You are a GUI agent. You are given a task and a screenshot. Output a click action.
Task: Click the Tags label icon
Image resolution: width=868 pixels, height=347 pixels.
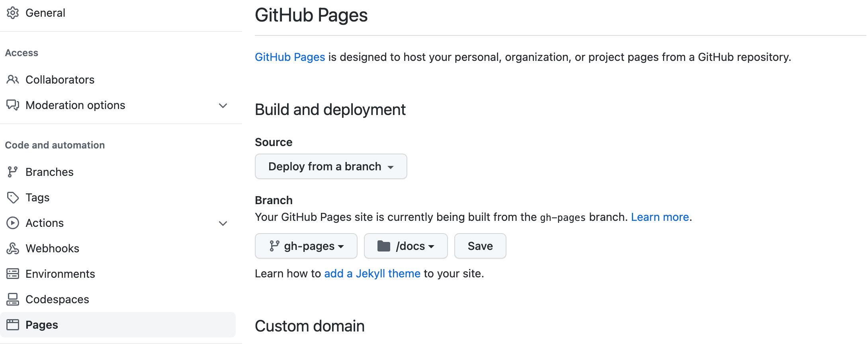tap(13, 197)
